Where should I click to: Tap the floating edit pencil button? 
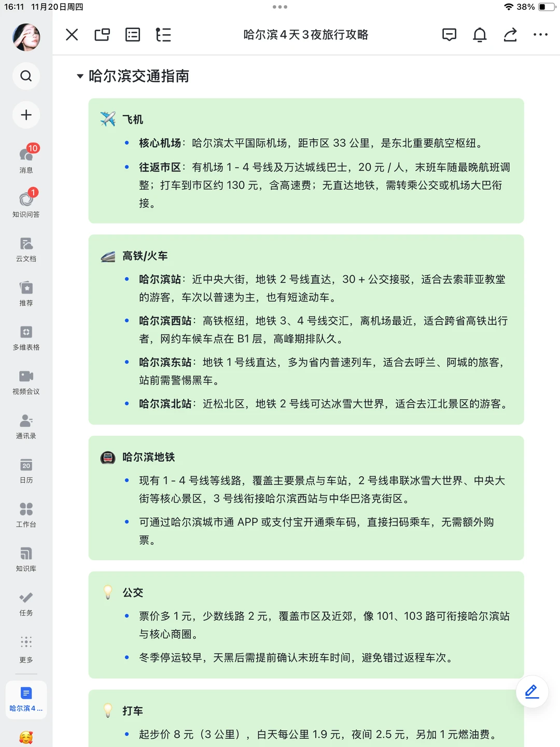[531, 691]
